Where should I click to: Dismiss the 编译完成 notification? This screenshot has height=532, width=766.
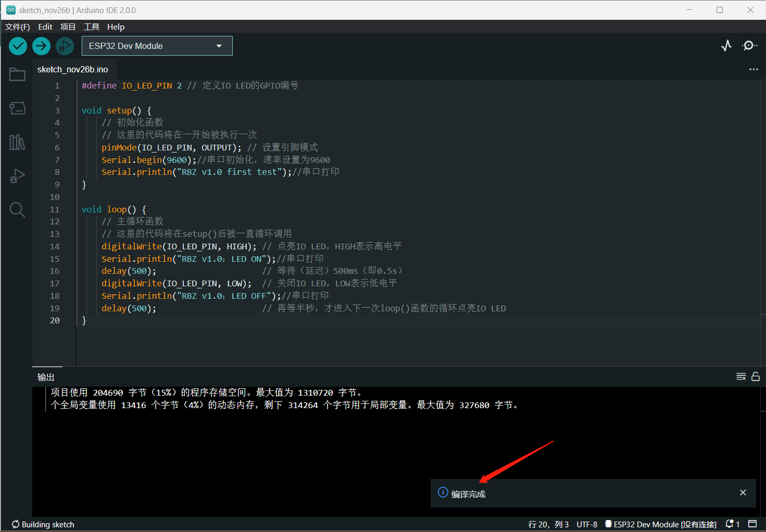(743, 492)
